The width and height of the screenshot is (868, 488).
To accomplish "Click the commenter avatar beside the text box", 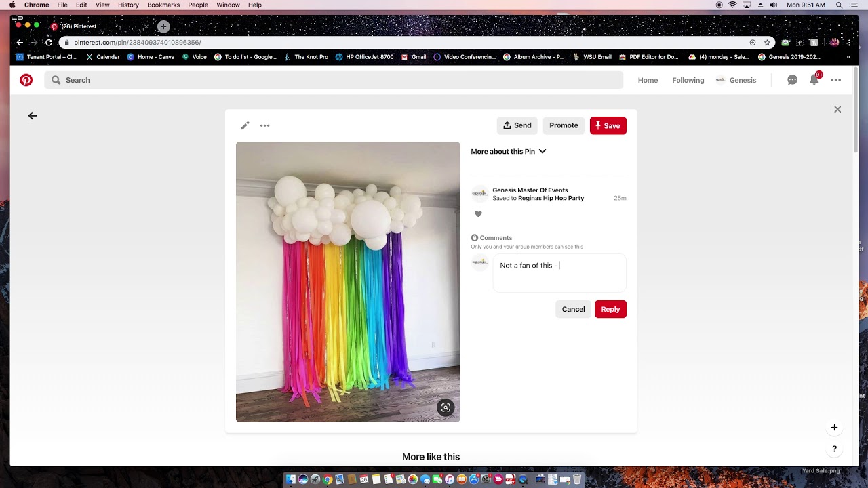I will pos(479,262).
